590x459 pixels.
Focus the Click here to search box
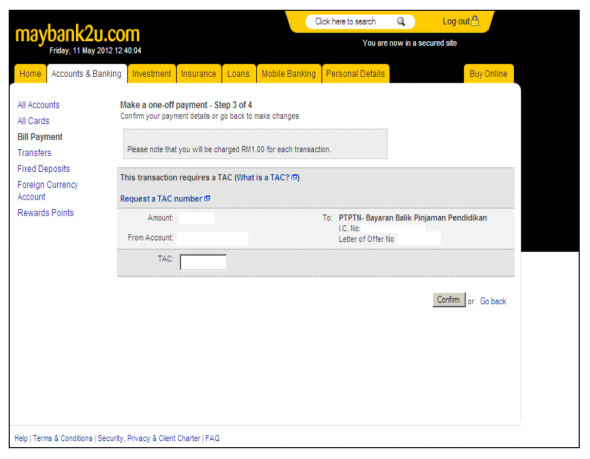354,21
